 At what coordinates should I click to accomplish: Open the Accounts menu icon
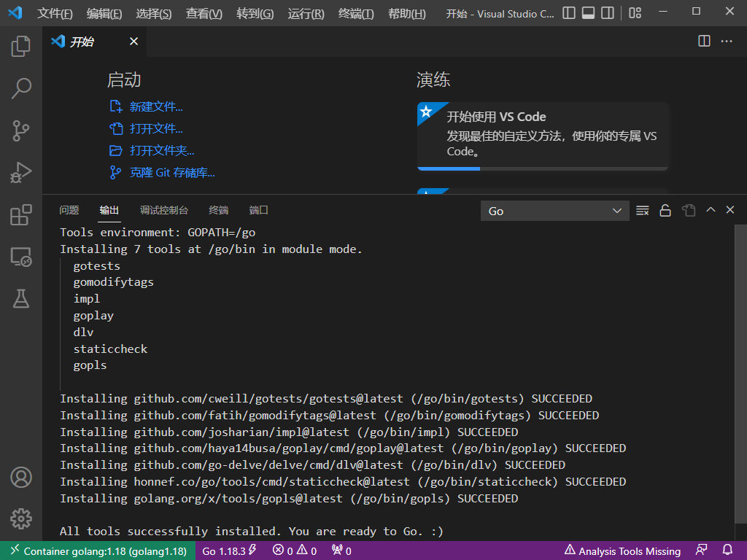[x=21, y=477]
